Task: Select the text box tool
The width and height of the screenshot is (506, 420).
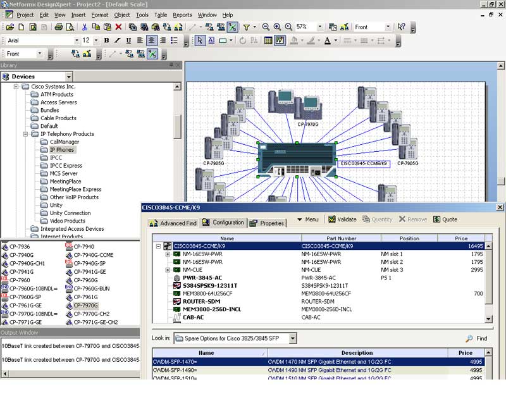Action: tap(211, 40)
